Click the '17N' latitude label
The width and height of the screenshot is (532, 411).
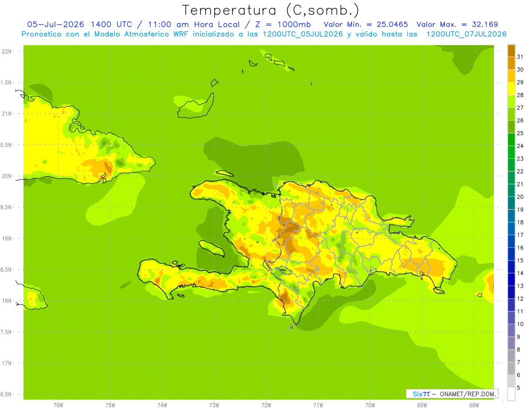pos(6,363)
